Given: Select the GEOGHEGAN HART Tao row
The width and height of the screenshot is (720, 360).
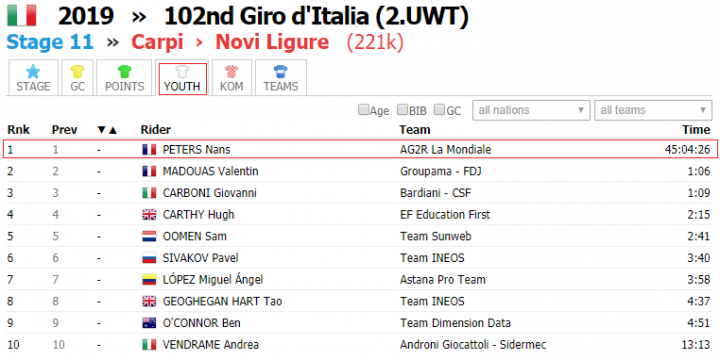Looking at the screenshot, I should [x=360, y=301].
